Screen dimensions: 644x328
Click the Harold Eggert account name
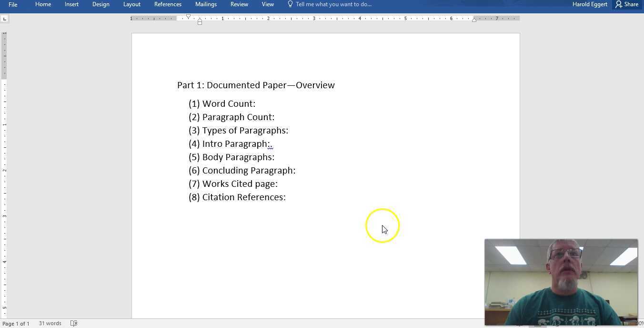(589, 4)
